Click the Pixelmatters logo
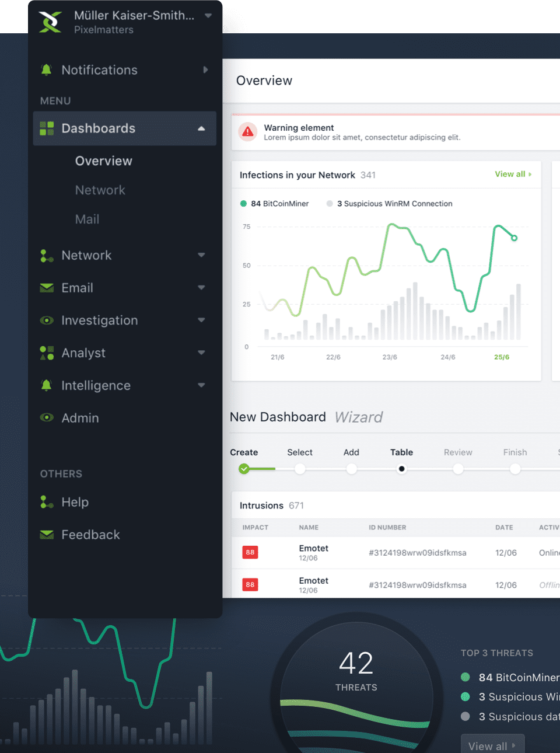The image size is (560, 753). [x=50, y=22]
